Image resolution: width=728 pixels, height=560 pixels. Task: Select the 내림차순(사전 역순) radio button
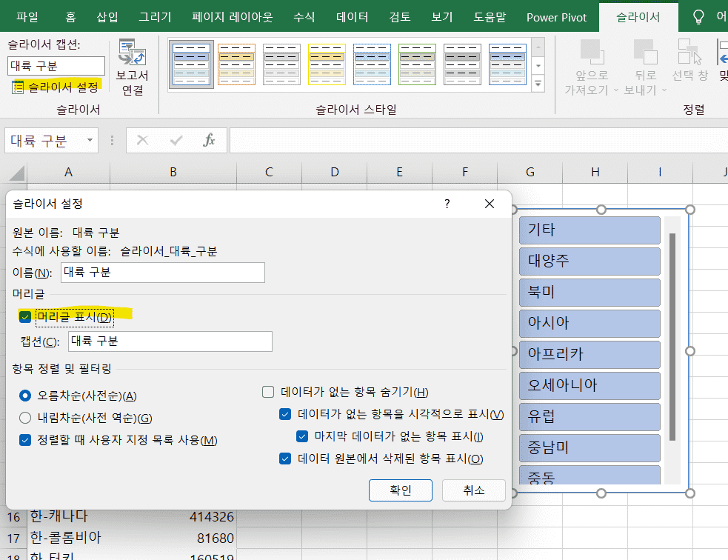click(x=26, y=418)
